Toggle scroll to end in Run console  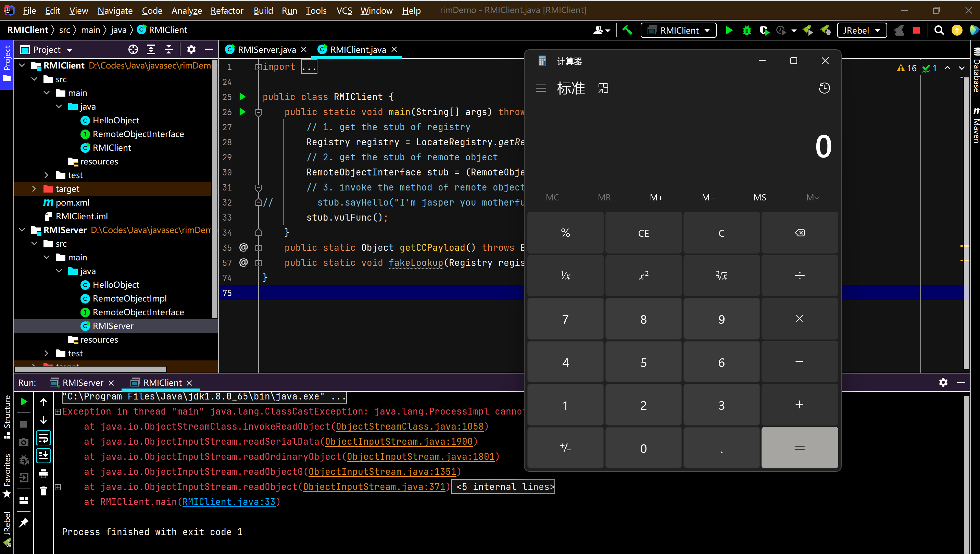click(43, 456)
